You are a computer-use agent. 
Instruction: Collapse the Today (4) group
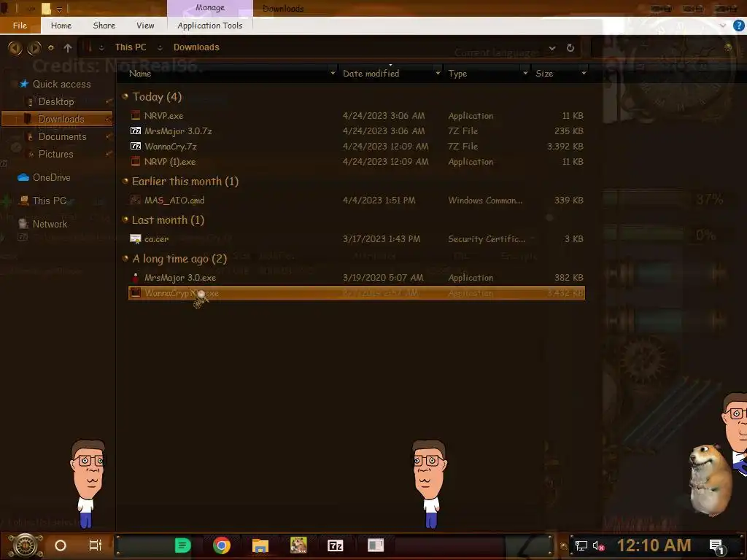pos(125,97)
